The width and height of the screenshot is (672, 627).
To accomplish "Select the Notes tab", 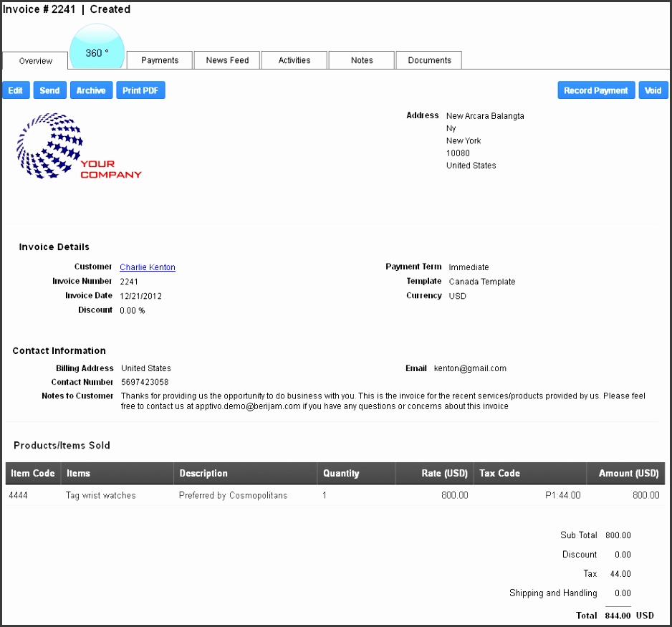I will point(362,60).
